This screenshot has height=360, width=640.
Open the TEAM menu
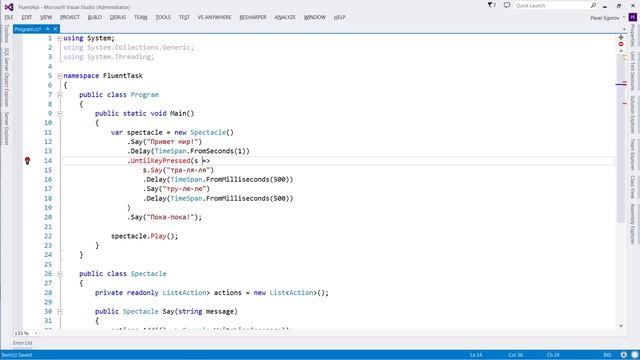(x=140, y=17)
